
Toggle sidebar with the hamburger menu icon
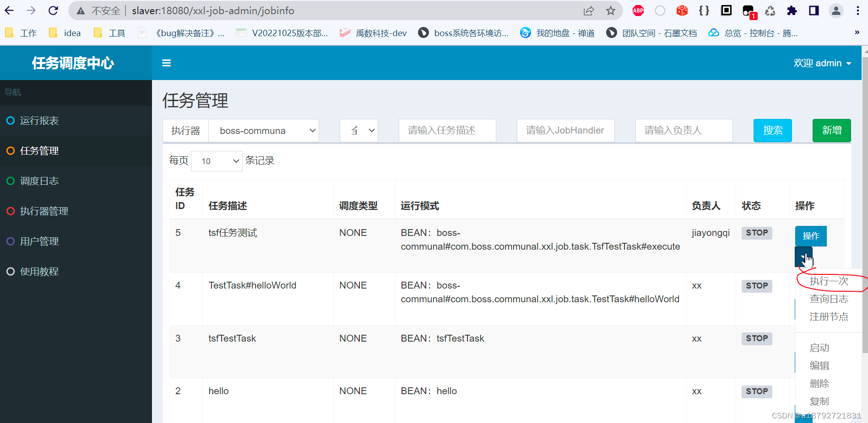click(x=167, y=63)
